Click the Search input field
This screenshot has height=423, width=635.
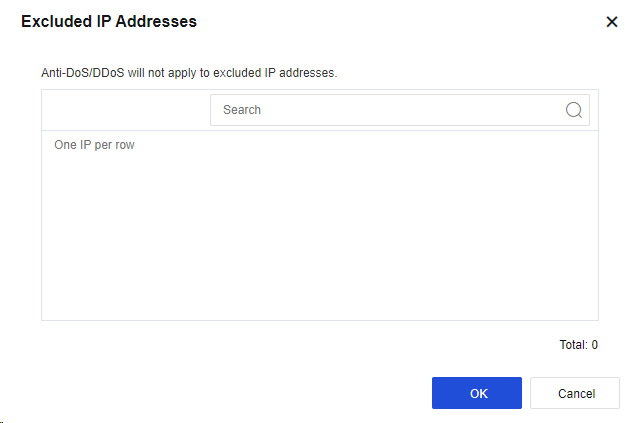point(390,110)
